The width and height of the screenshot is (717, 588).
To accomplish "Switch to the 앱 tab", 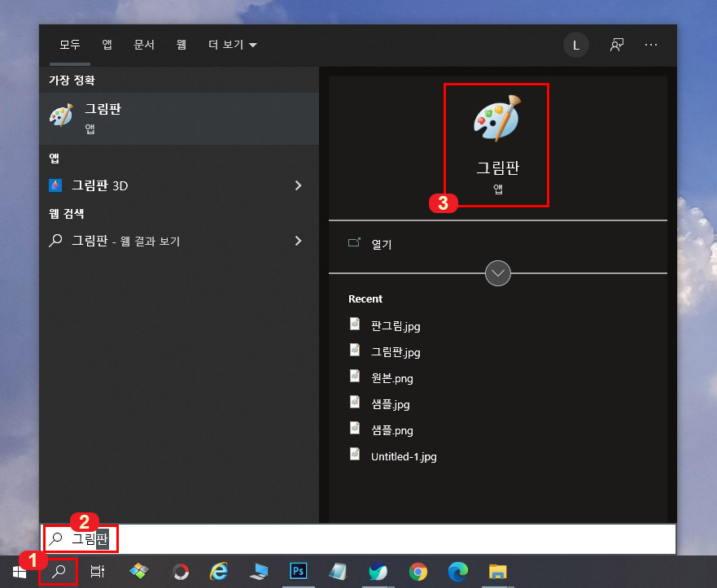I will coord(107,45).
